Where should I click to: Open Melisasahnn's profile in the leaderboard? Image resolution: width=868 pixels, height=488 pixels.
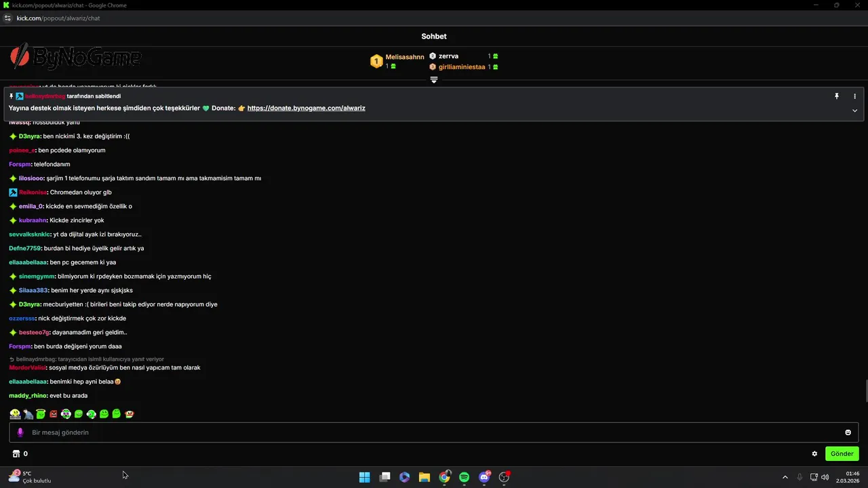(405, 57)
